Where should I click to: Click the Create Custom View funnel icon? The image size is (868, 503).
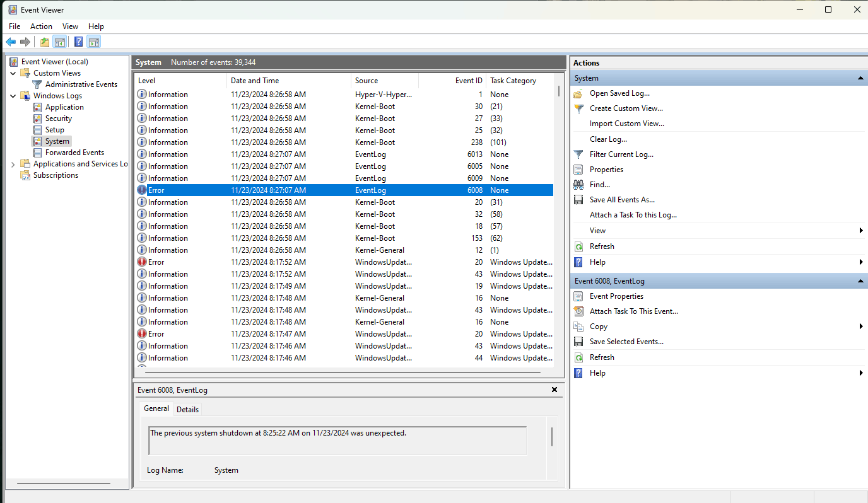pos(578,108)
